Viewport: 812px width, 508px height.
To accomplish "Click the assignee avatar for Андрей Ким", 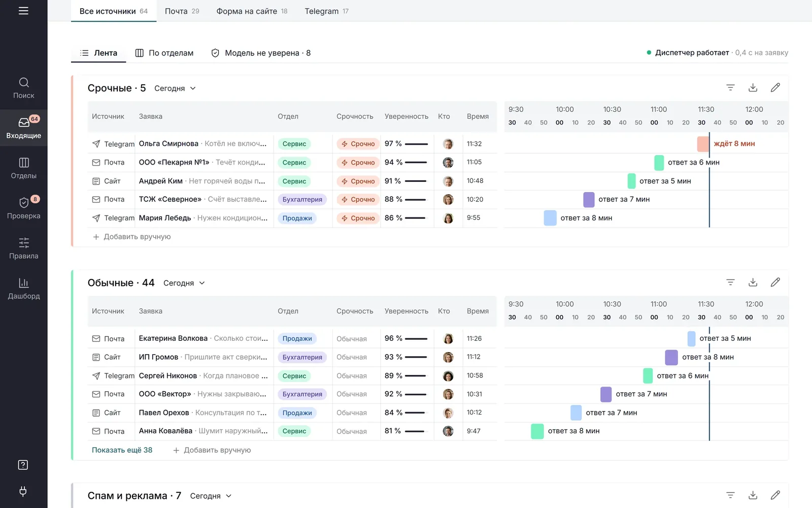I will coord(448,181).
